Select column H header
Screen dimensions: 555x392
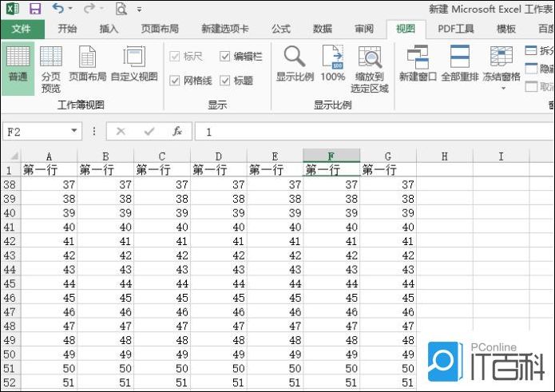445,156
